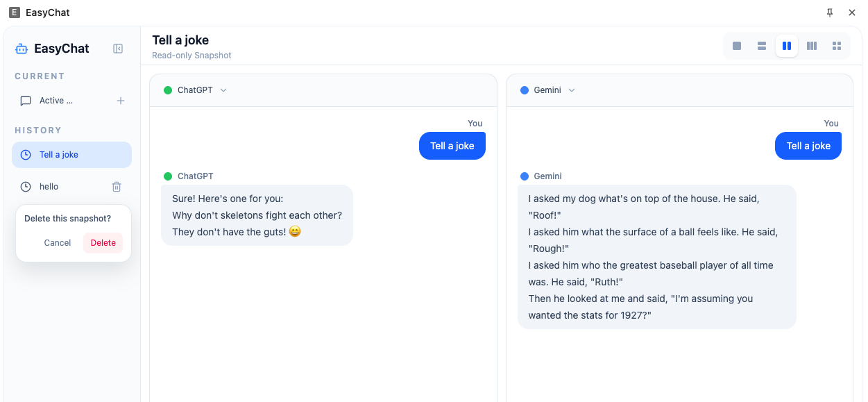Click the Tell a joke bubble in ChatGPT pane
868x402 pixels.
click(x=452, y=146)
